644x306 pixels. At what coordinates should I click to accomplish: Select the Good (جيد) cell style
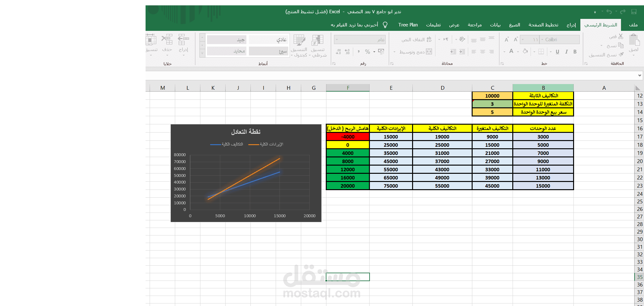click(x=226, y=40)
